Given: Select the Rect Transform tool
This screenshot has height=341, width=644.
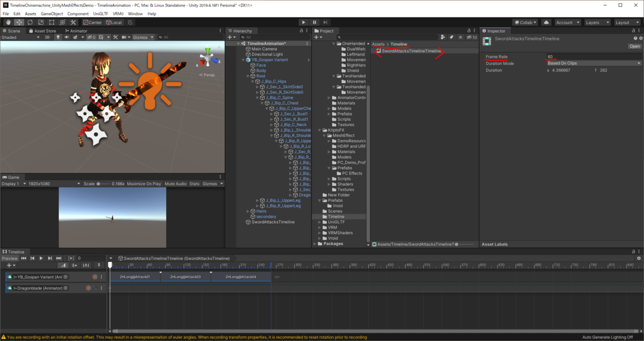Looking at the screenshot, I should [52, 23].
